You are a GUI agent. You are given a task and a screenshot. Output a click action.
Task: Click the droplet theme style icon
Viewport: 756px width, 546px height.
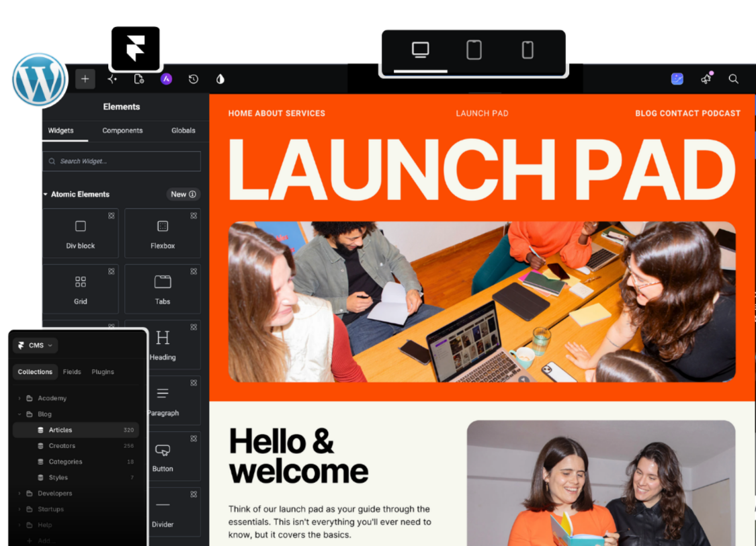(x=220, y=79)
